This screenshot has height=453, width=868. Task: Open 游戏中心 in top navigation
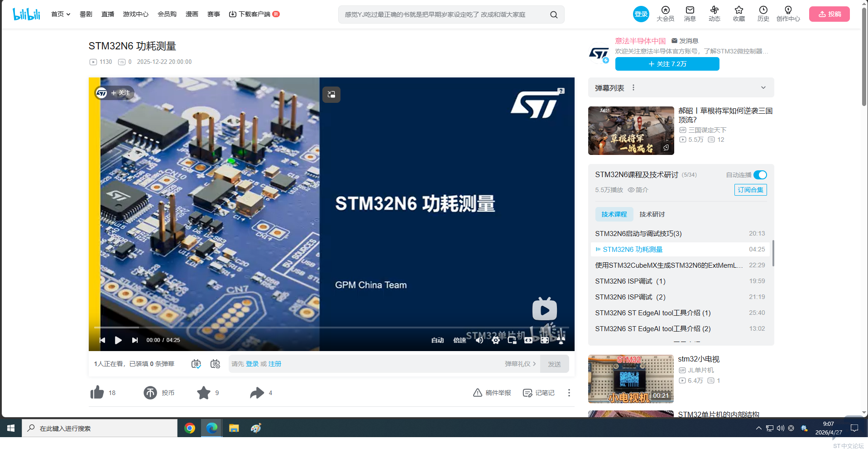click(136, 14)
